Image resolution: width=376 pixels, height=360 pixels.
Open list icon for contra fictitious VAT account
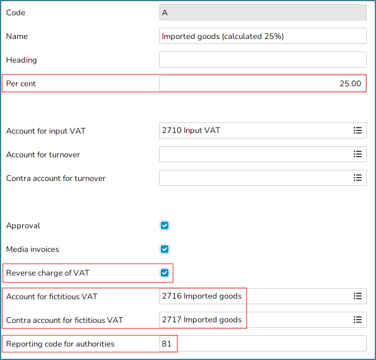point(357,320)
